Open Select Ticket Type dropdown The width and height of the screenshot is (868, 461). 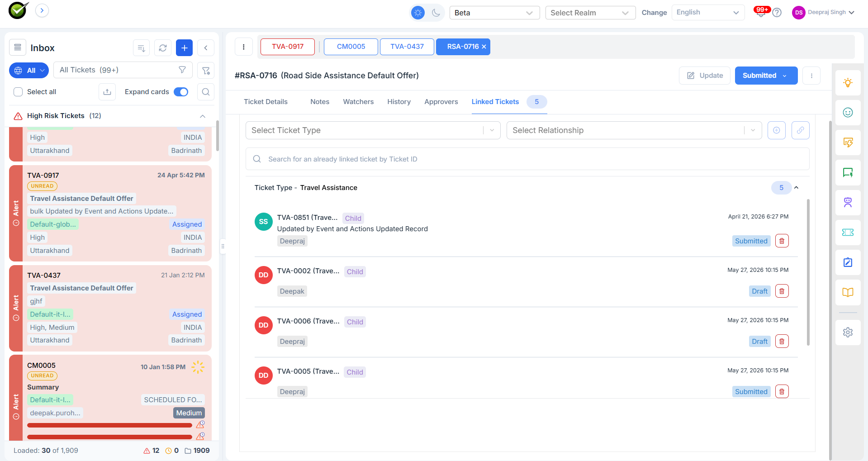373,130
